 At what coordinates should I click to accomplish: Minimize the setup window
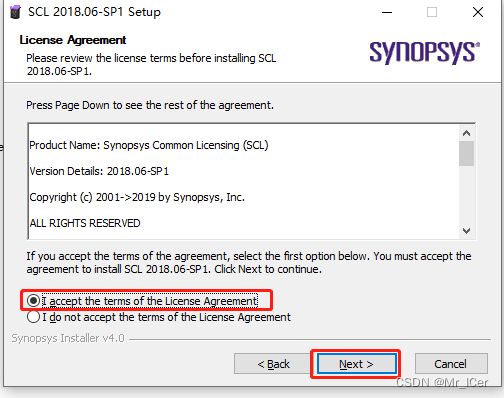pos(387,12)
